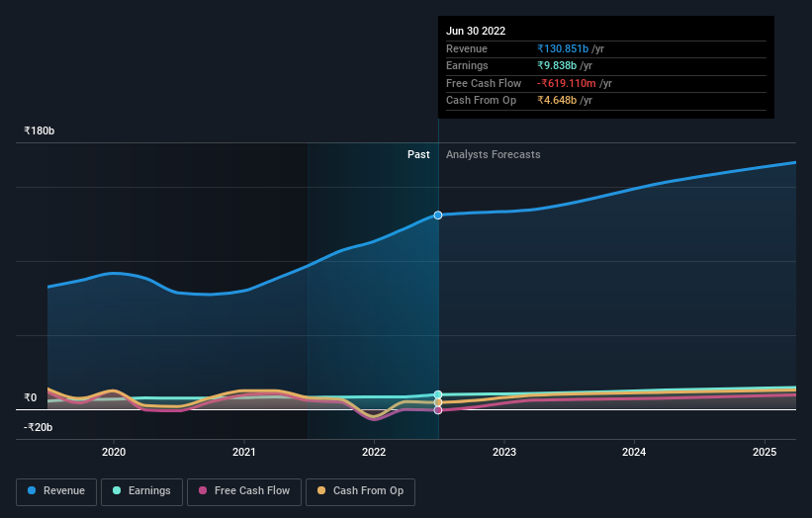The height and width of the screenshot is (518, 812).
Task: Click the 2023 x-axis label
Action: (504, 453)
